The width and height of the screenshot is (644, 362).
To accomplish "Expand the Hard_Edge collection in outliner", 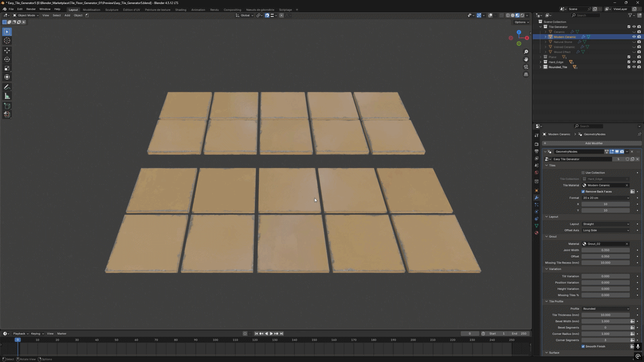I will point(540,62).
